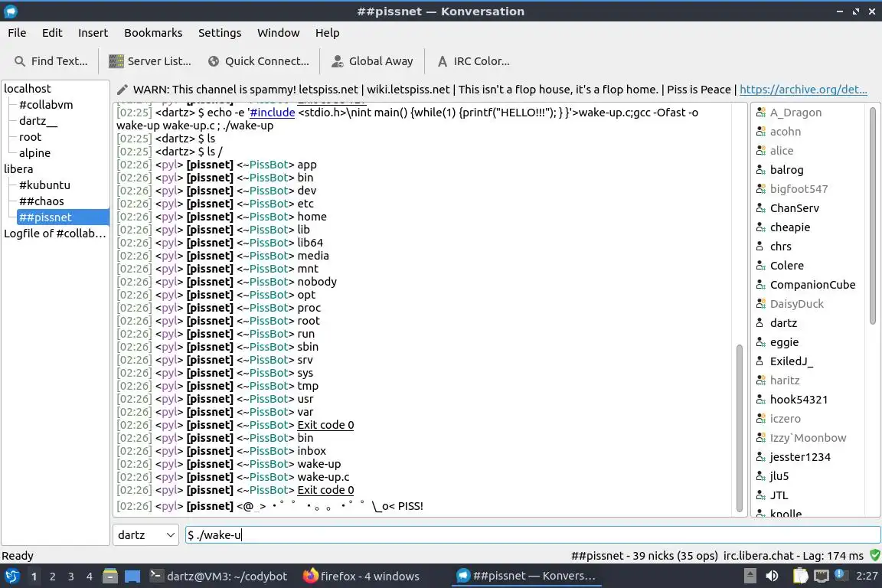
Task: Switch to virtual desktop 3
Action: [x=71, y=577]
